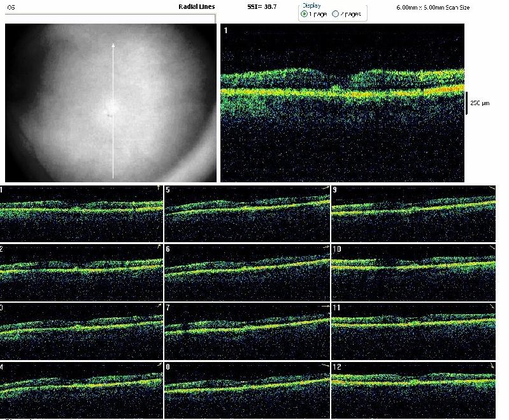The image size is (509, 420).
Task: Click scan direction arrow icon on thumbnail 9
Action: coord(491,187)
